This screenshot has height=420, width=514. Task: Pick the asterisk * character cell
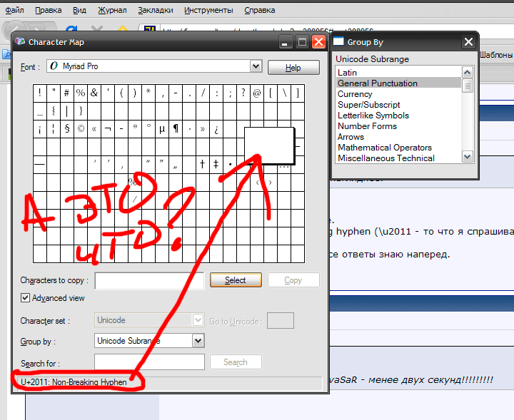(148, 93)
